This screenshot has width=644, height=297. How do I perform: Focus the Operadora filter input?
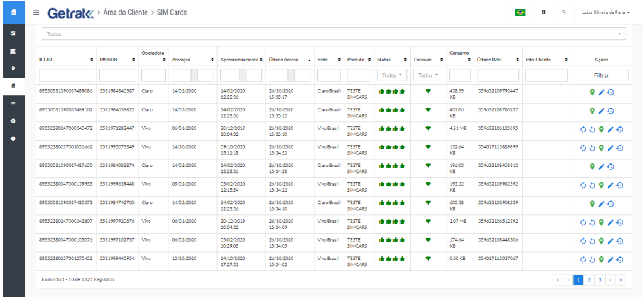[x=153, y=75]
